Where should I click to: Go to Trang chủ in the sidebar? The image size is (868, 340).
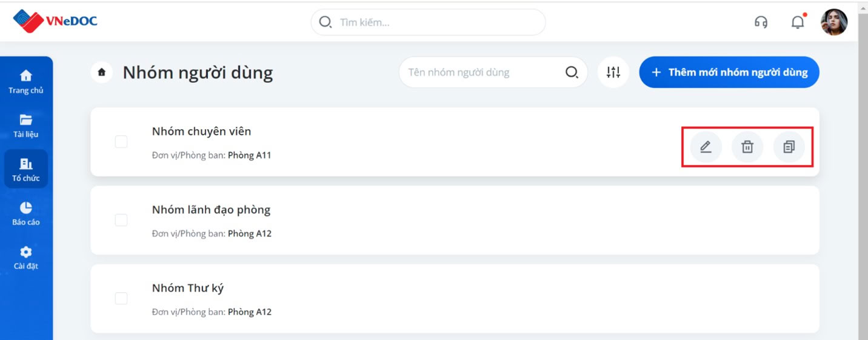point(26,82)
